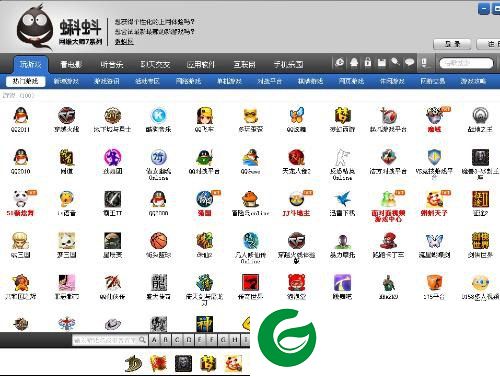Open the golden dragon icon at bottom
Viewport: 500px width, 376px height.
(133, 363)
